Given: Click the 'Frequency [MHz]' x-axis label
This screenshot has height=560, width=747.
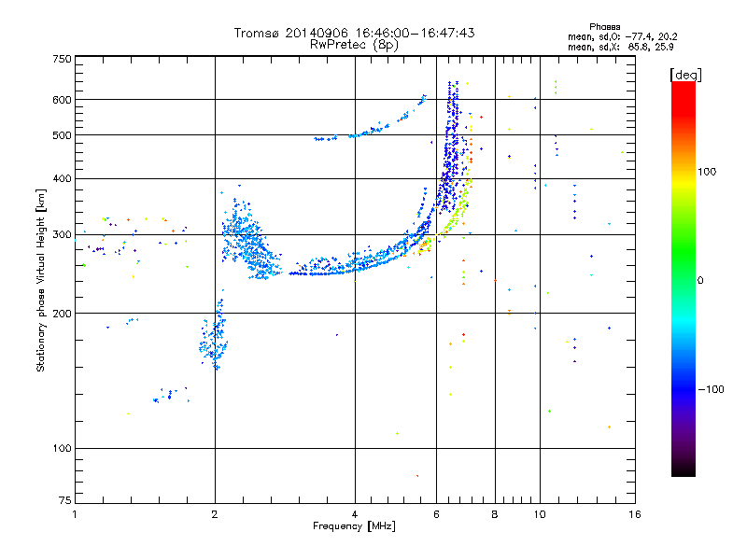Looking at the screenshot, I should click(354, 526).
